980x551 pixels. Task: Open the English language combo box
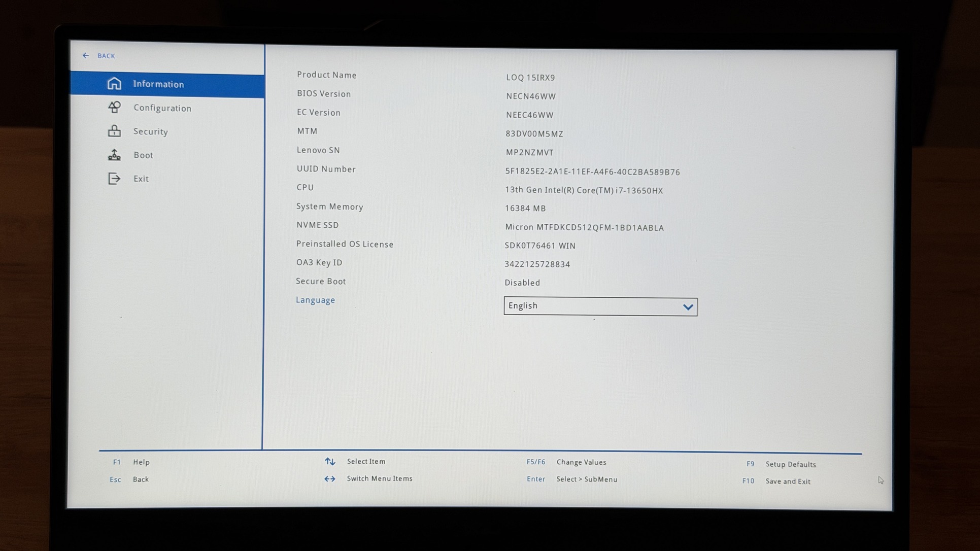594,306
